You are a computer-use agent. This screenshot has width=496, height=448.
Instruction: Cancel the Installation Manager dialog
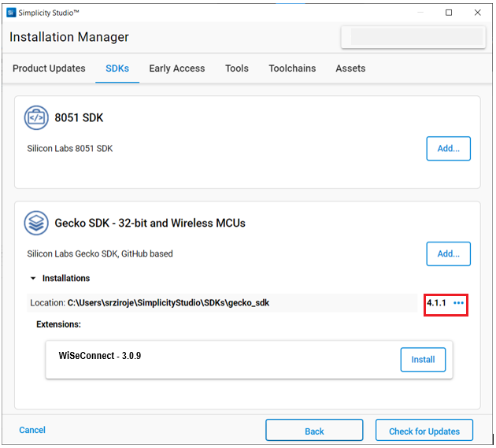32,430
